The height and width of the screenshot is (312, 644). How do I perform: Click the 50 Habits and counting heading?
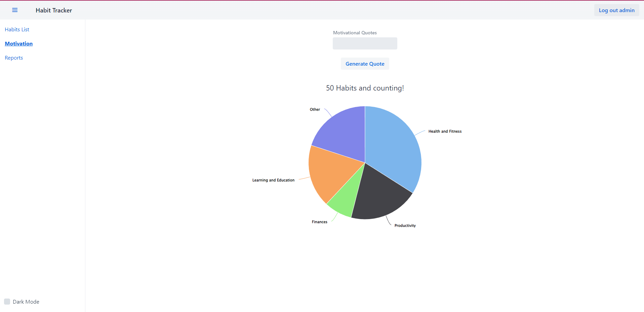tap(365, 88)
